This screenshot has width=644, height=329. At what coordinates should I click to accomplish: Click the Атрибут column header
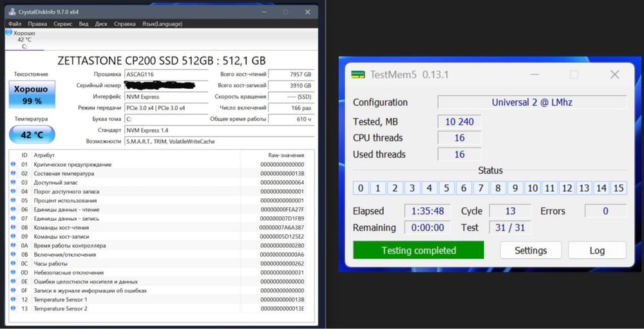(44, 155)
